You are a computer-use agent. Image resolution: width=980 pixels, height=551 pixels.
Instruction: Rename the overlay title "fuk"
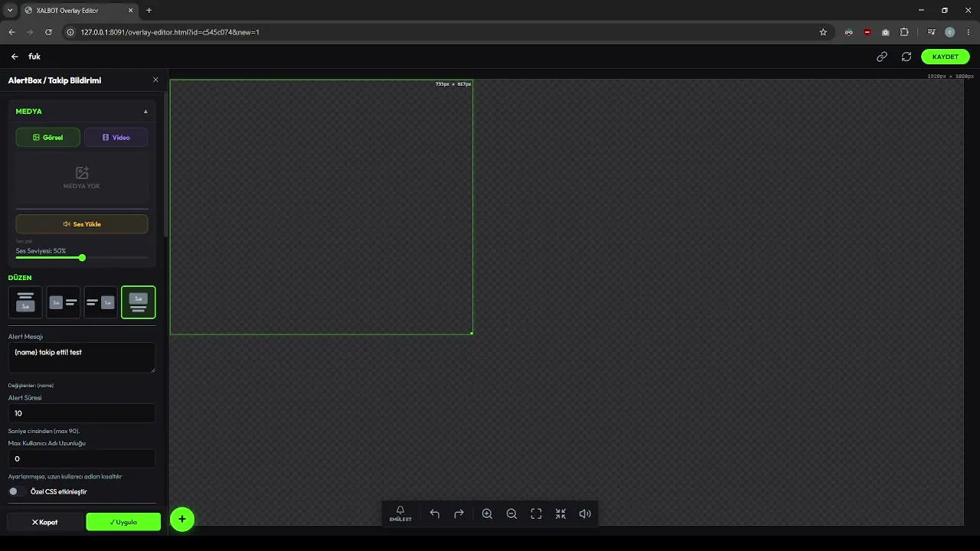coord(34,57)
